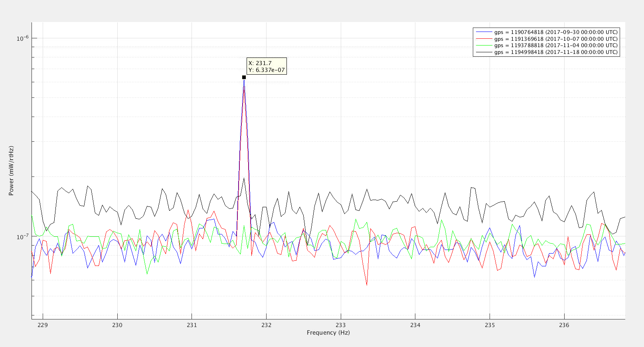Click the line sample beside gps = 1194998418

[484, 52]
